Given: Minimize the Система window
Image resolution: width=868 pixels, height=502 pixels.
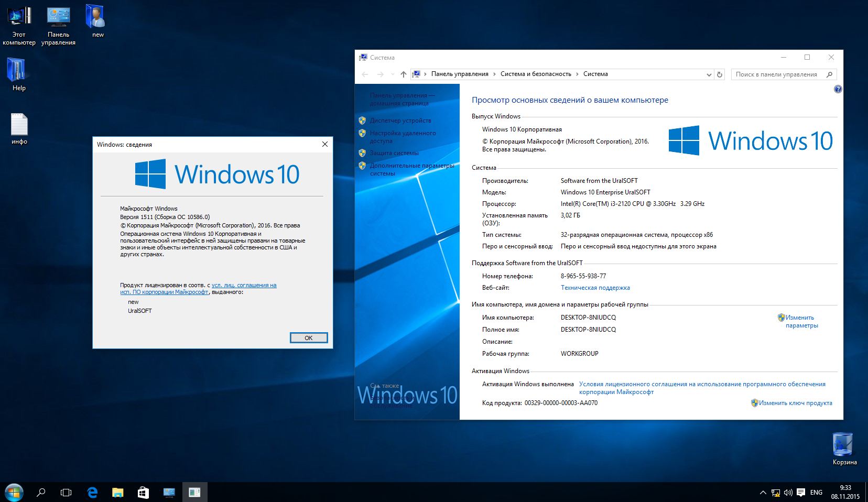Looking at the screenshot, I should pos(784,57).
